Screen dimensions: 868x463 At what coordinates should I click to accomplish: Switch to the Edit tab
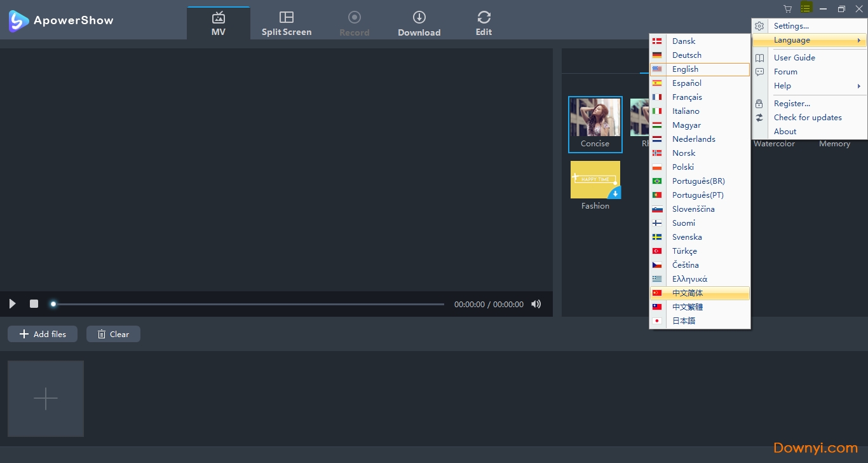[484, 23]
